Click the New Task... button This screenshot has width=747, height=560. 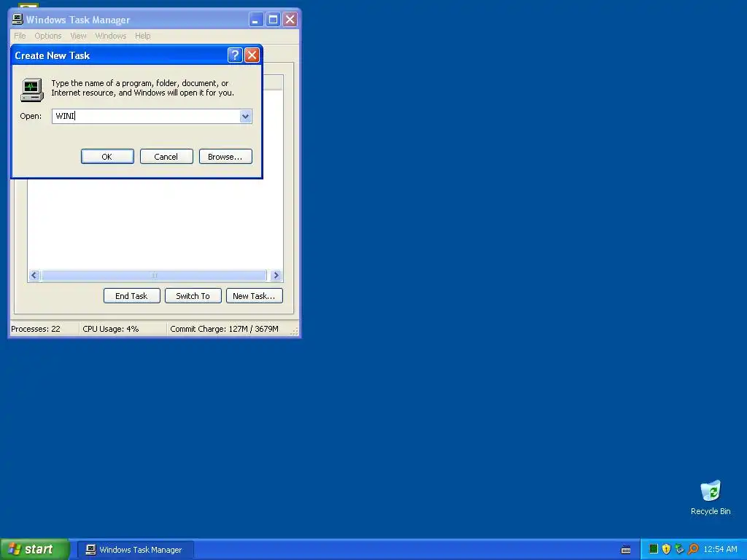click(x=255, y=296)
